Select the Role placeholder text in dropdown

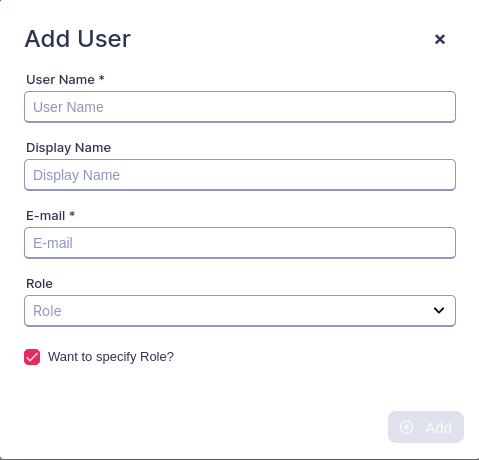coord(47,311)
